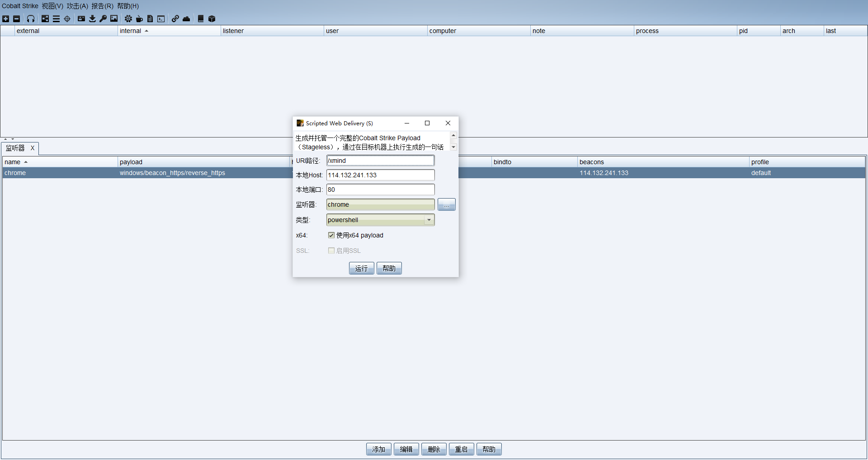
Task: Click the dialog description scroll-up arrow
Action: (x=453, y=135)
